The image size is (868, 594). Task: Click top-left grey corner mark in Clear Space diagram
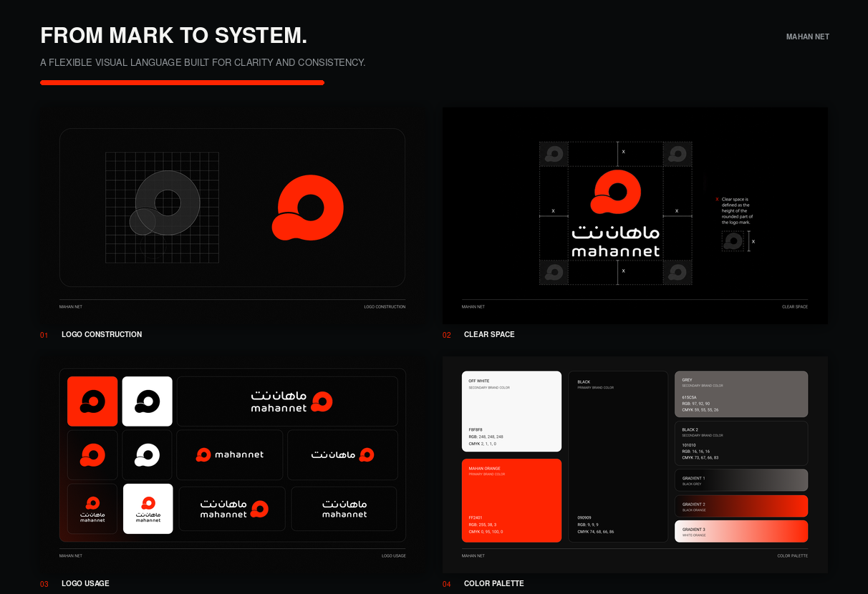tap(554, 154)
